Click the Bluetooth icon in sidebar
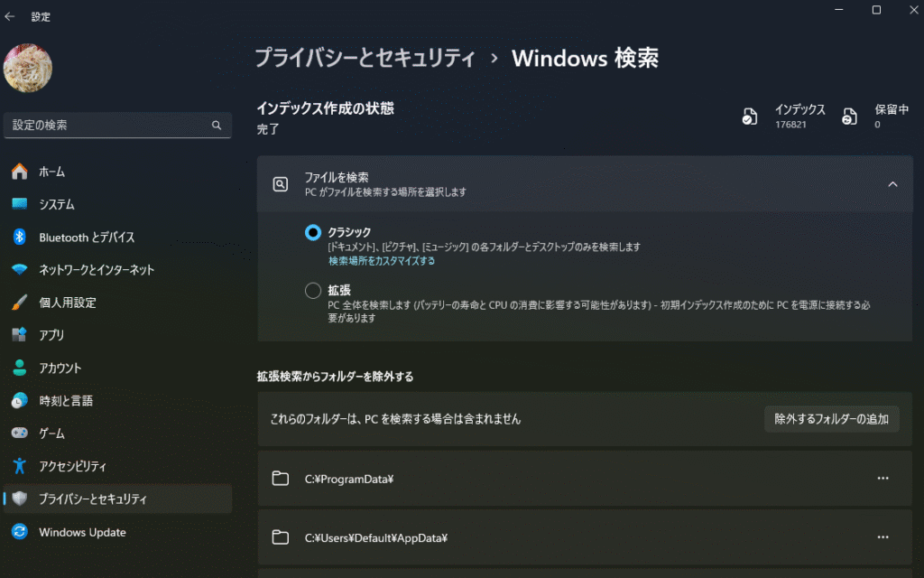924x578 pixels. click(x=20, y=238)
